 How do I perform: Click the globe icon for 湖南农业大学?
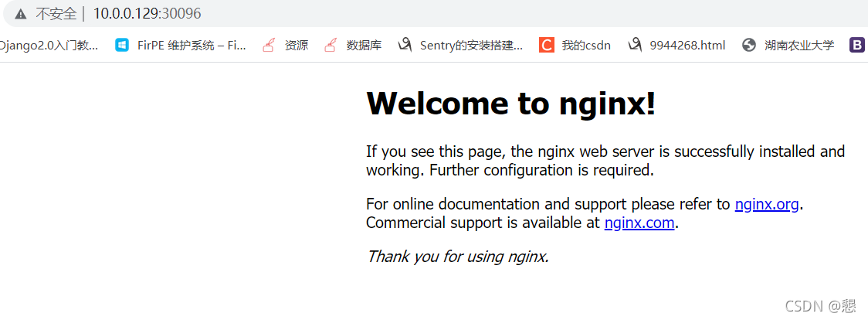click(749, 46)
